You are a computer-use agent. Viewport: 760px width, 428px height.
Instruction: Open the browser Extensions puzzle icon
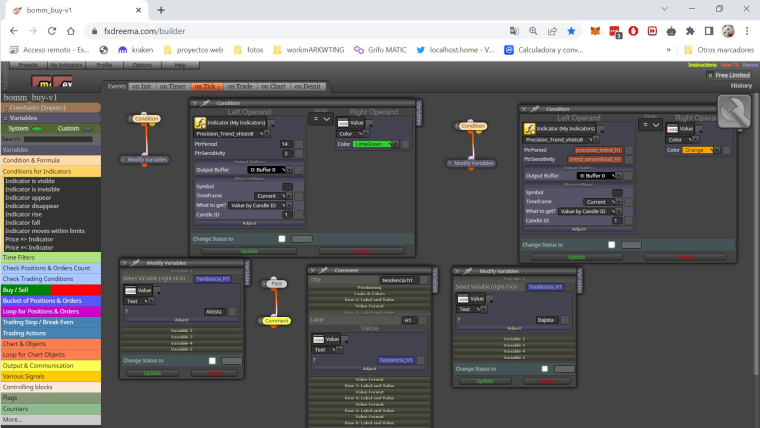point(690,31)
